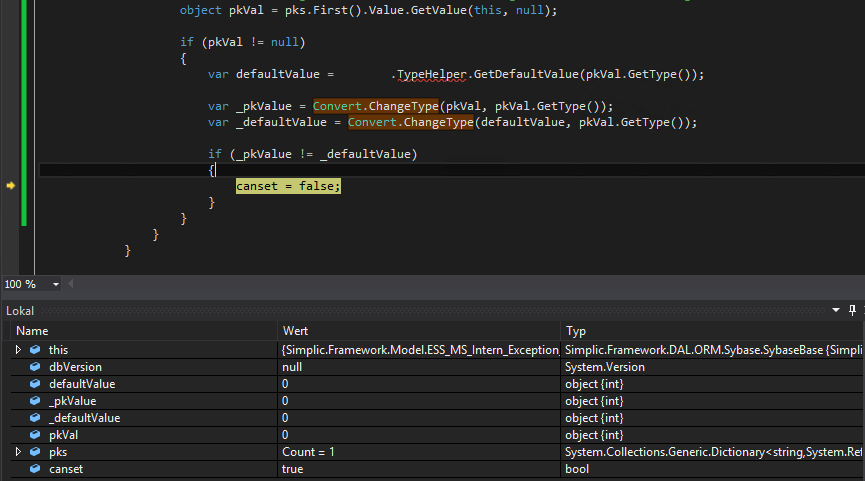The height and width of the screenshot is (481, 865).
Task: Click the '0' value of _defaultValue row
Action: coord(285,418)
